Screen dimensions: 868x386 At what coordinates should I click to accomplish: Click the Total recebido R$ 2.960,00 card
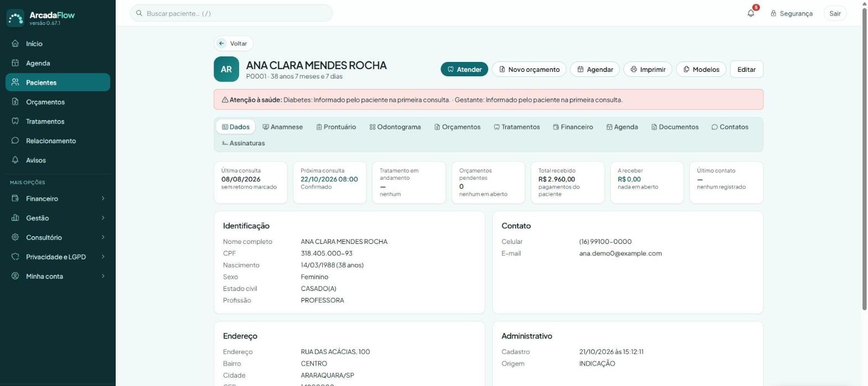567,182
